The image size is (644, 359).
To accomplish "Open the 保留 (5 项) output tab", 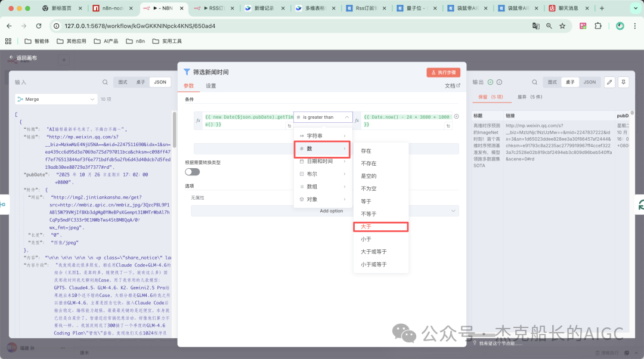I will pyautogui.click(x=490, y=97).
